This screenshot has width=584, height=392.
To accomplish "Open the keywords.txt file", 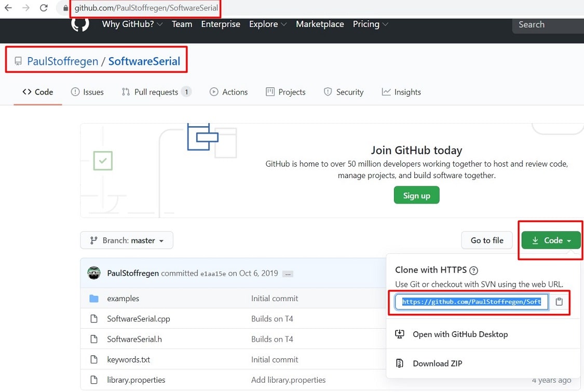I will point(129,360).
